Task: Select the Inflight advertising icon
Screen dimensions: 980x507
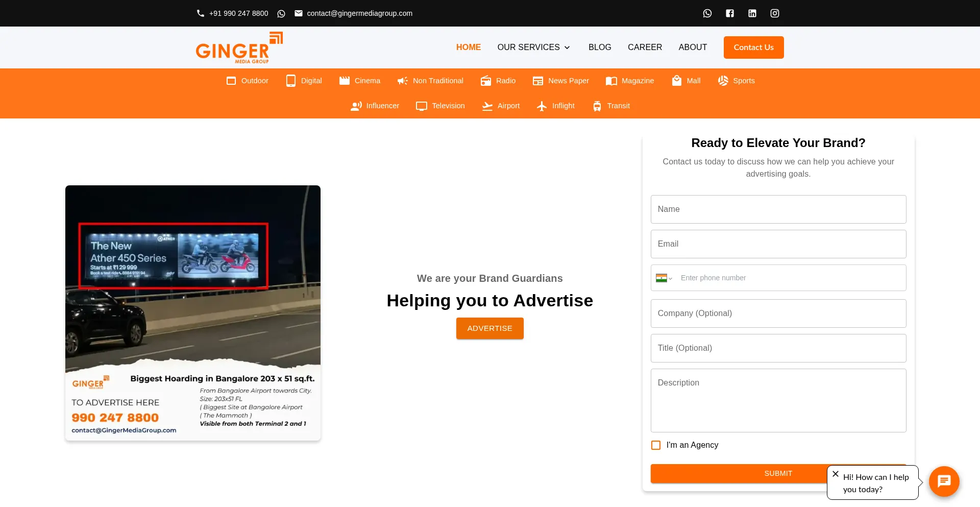Action: pyautogui.click(x=542, y=106)
